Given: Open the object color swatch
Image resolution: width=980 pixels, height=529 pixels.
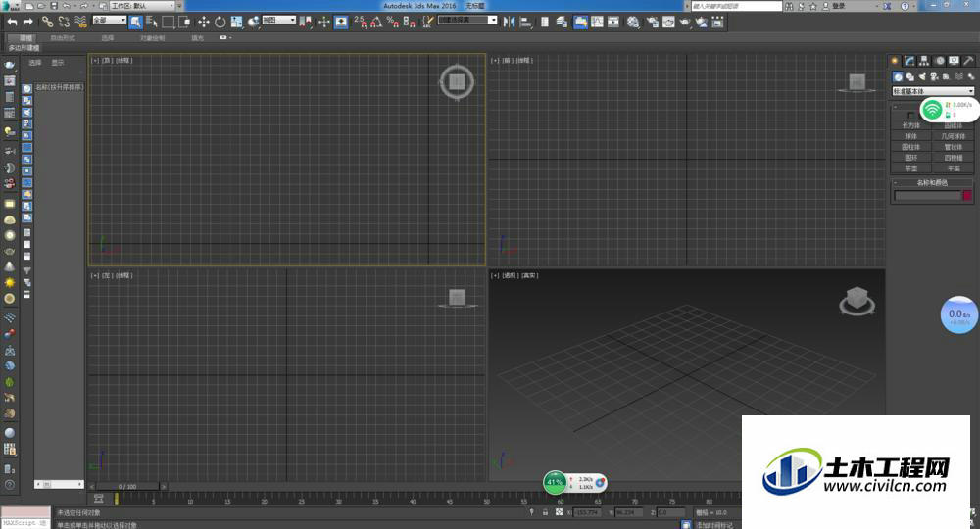Looking at the screenshot, I should coord(967,196).
